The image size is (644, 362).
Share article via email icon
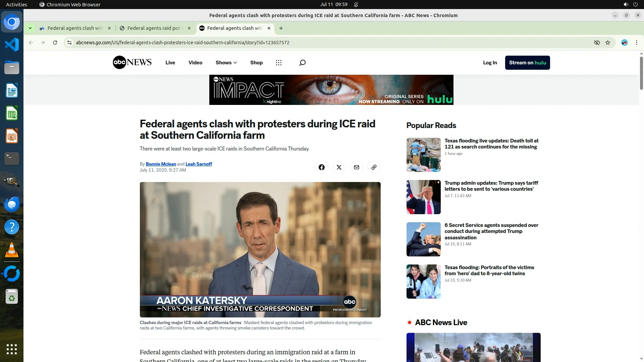[x=356, y=167]
